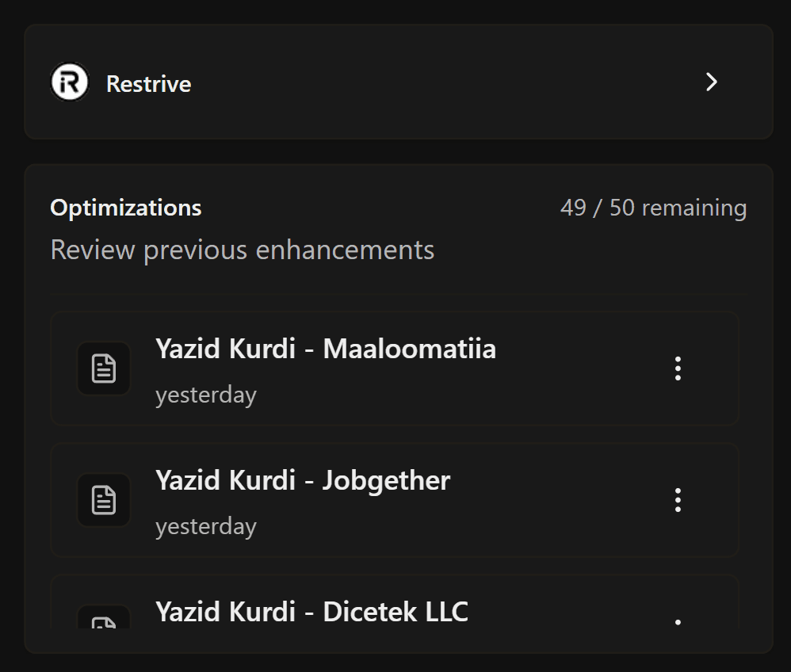Click the 49 / 50 remaining counter
The height and width of the screenshot is (672, 791).
click(653, 208)
